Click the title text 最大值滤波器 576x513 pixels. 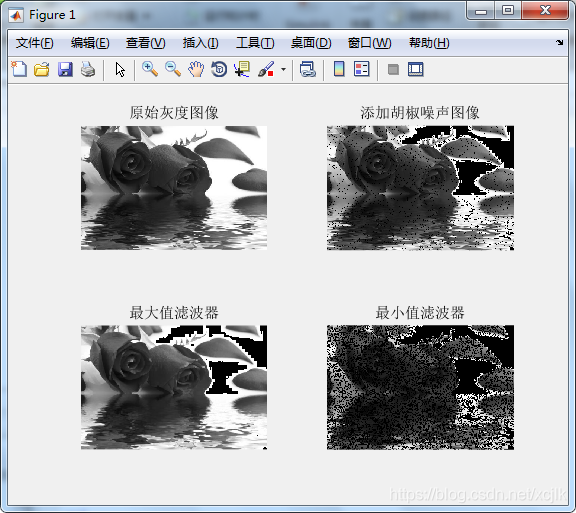tap(174, 312)
